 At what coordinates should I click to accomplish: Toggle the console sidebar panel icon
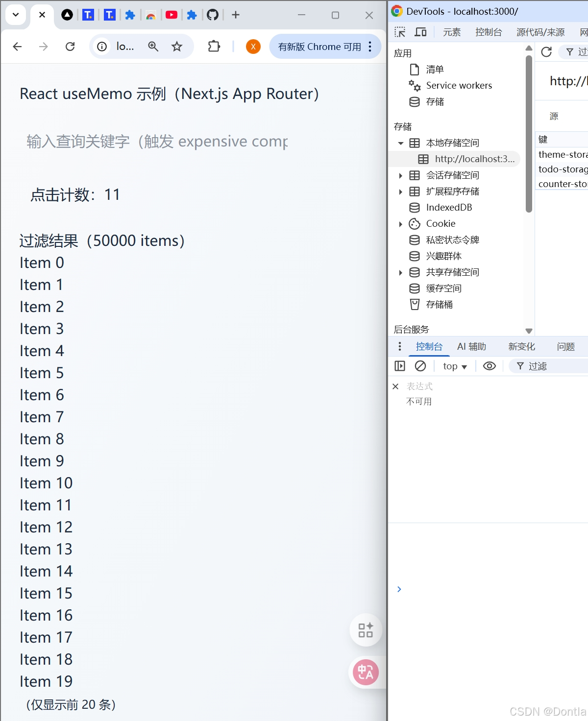(x=400, y=366)
